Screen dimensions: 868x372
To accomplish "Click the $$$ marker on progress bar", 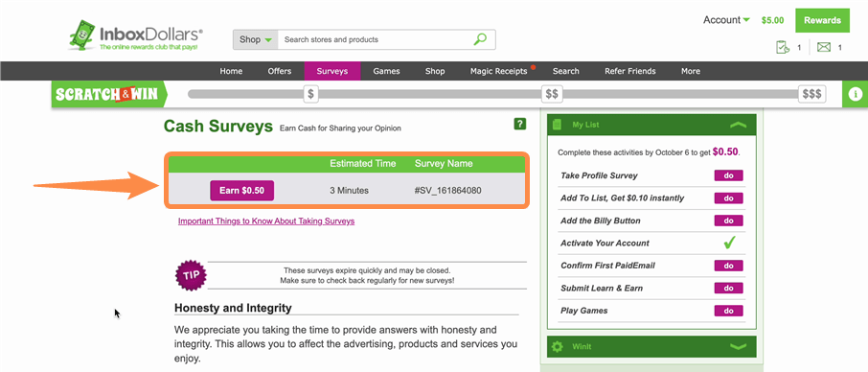I will pos(812,94).
